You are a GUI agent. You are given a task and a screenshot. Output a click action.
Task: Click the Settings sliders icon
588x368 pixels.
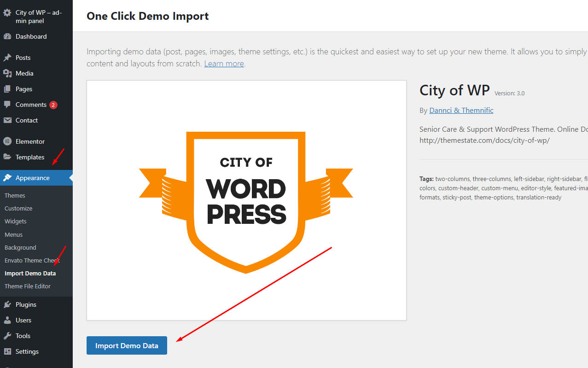pyautogui.click(x=7, y=351)
